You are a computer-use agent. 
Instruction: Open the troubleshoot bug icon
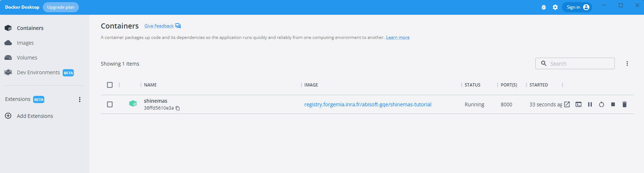pyautogui.click(x=544, y=7)
